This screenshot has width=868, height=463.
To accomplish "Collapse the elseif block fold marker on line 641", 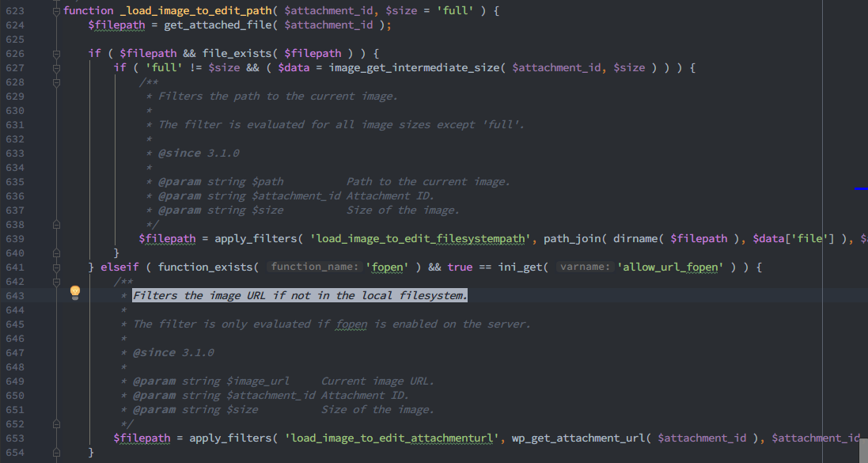I will (x=56, y=268).
